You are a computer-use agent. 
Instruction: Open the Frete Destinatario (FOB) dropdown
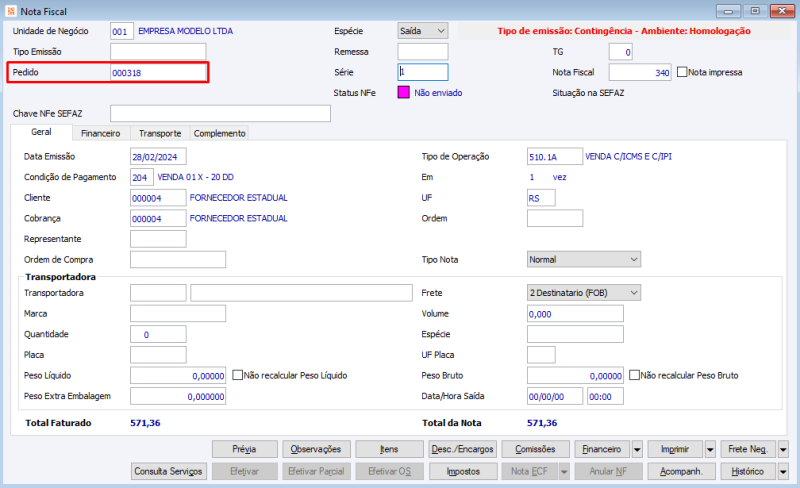pyautogui.click(x=584, y=292)
